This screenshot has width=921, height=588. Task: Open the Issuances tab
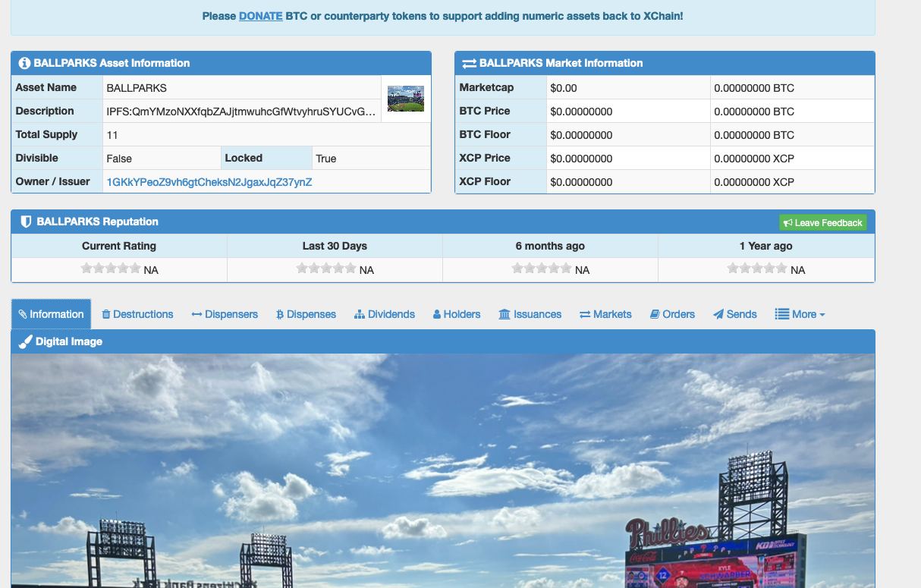click(530, 314)
